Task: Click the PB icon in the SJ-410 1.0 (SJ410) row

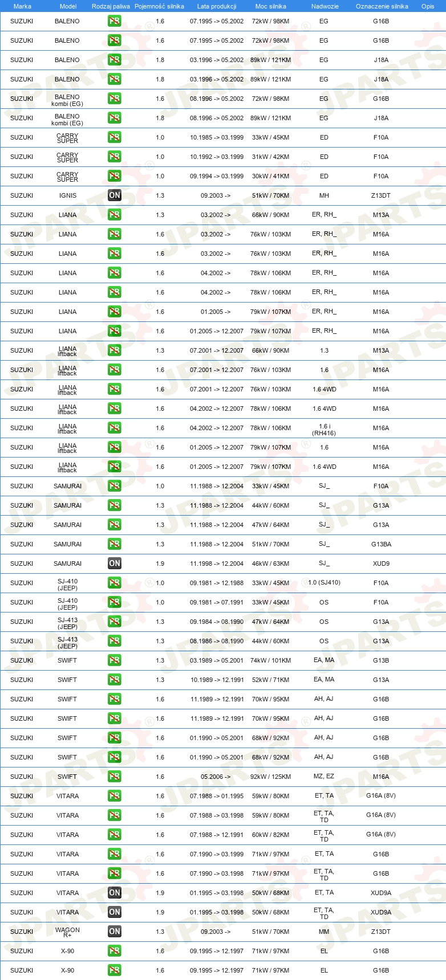Action: click(115, 583)
